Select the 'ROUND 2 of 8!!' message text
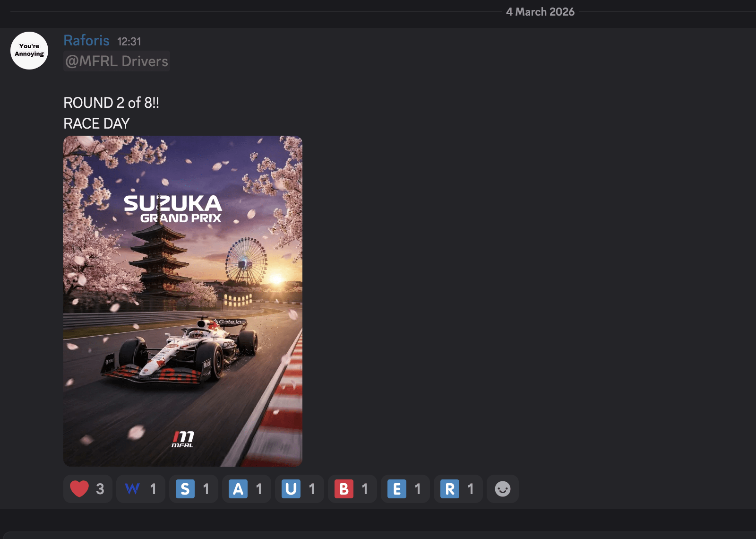The width and height of the screenshot is (756, 539). tap(111, 103)
